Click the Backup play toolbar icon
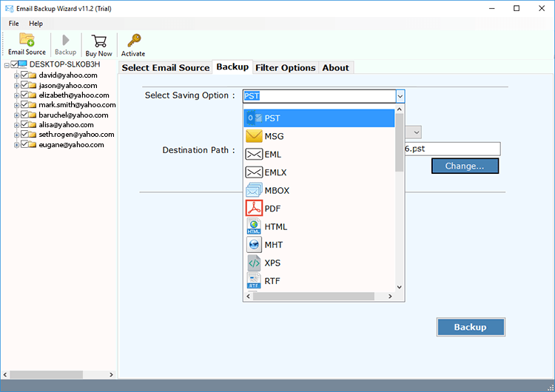The height and width of the screenshot is (392, 555). coord(65,40)
